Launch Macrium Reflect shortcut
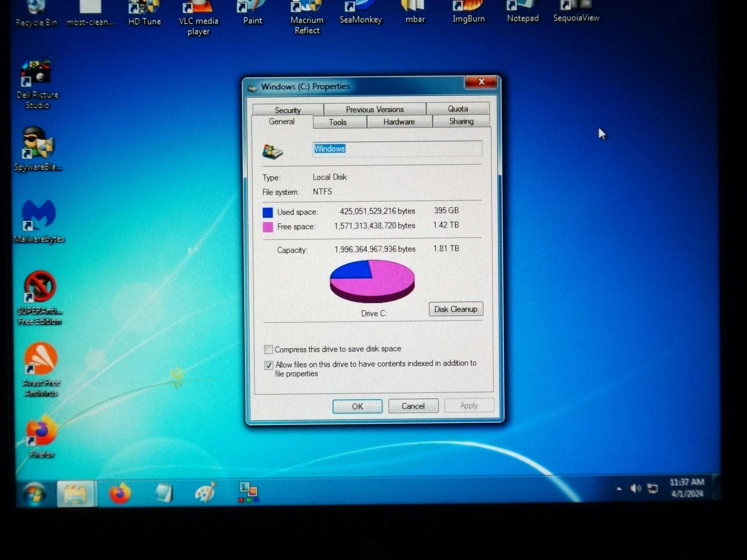Viewport: 747px width, 560px height. (x=307, y=17)
